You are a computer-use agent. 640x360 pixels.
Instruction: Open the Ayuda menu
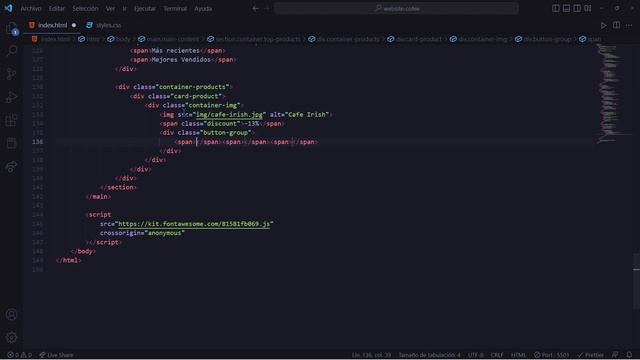coord(203,8)
